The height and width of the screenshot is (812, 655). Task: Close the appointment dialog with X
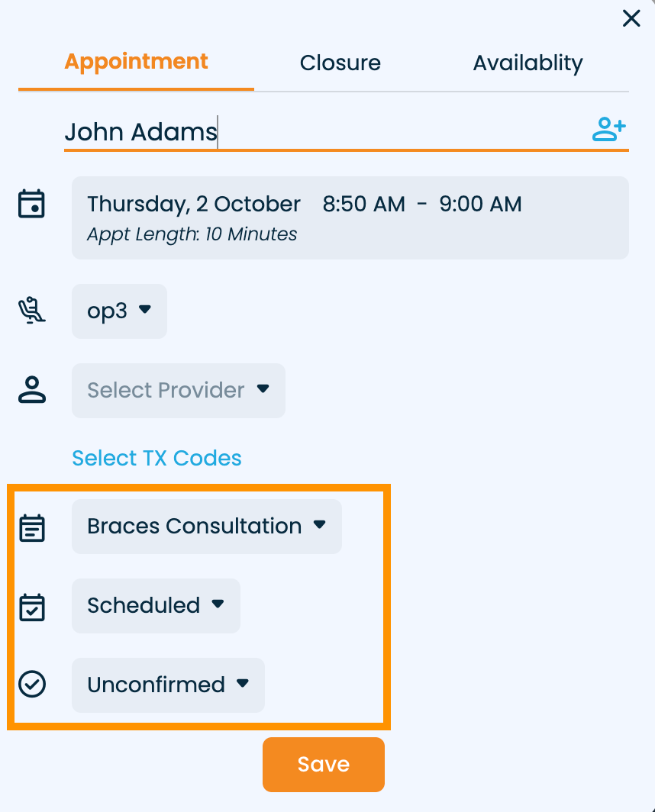(631, 18)
